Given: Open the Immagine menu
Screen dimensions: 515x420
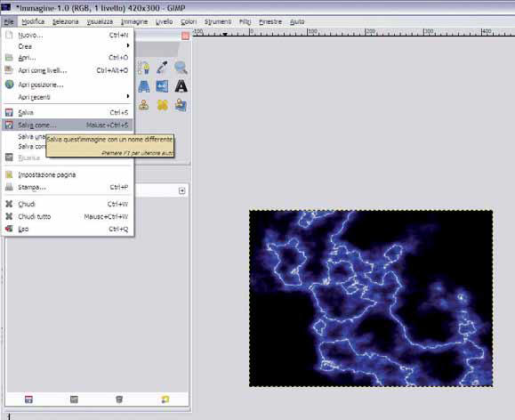Looking at the screenshot, I should tap(134, 21).
